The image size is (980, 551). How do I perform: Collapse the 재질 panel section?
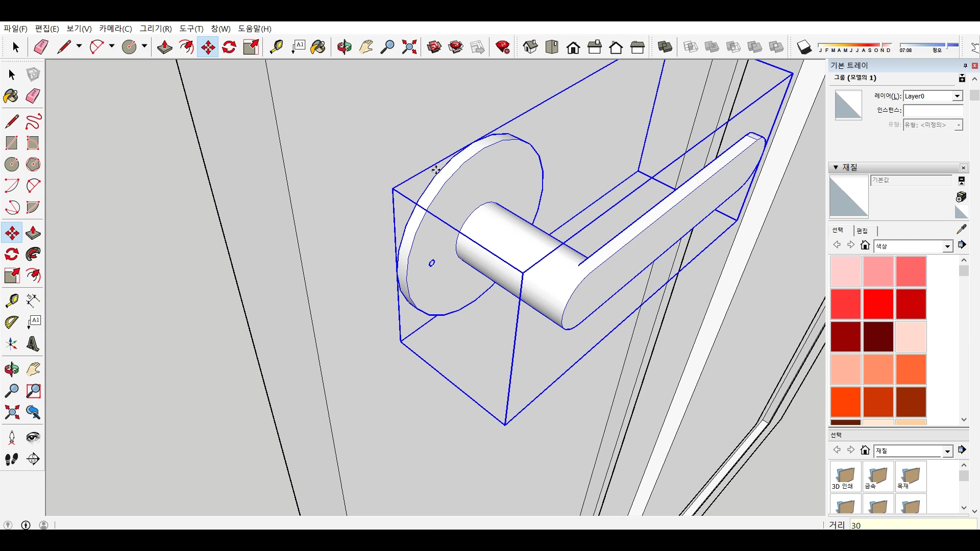836,167
